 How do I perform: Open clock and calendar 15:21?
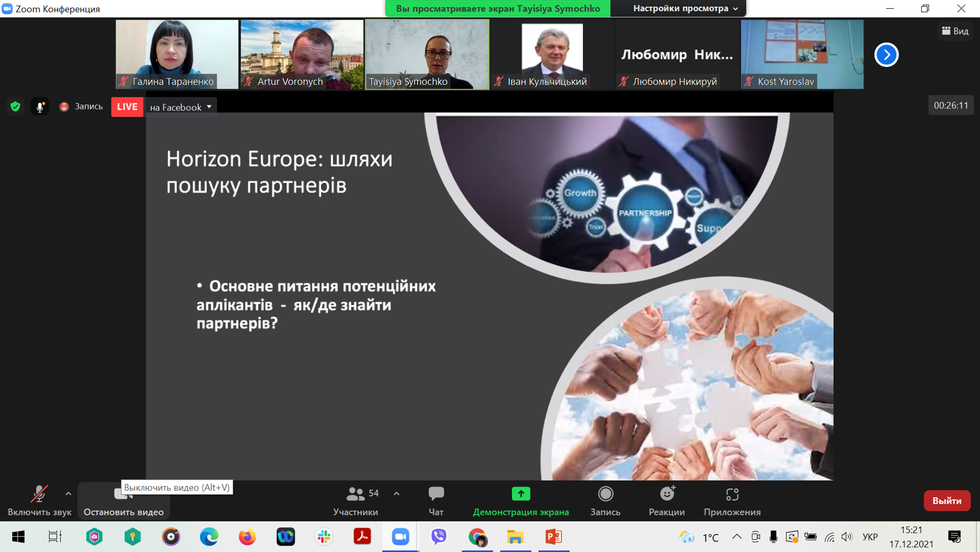coord(911,537)
